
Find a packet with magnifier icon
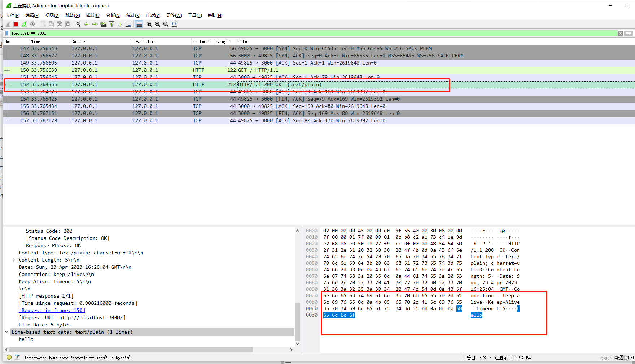[x=78, y=24]
